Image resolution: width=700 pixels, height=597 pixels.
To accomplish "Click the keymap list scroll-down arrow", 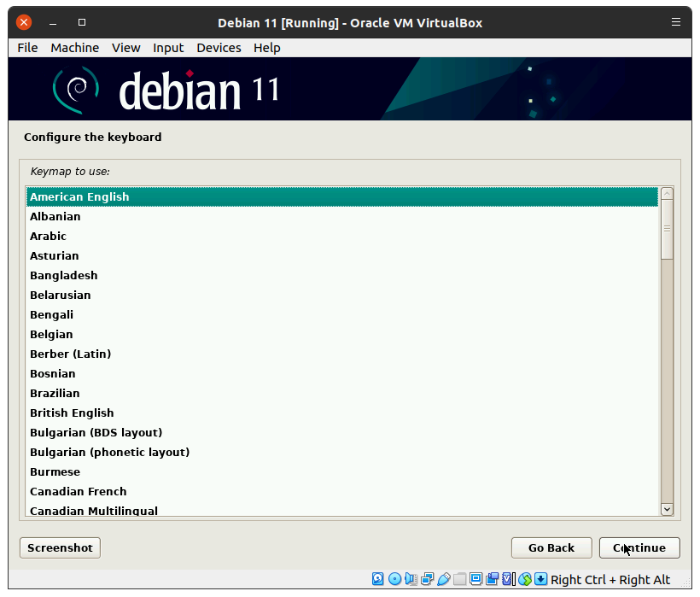I will [668, 509].
